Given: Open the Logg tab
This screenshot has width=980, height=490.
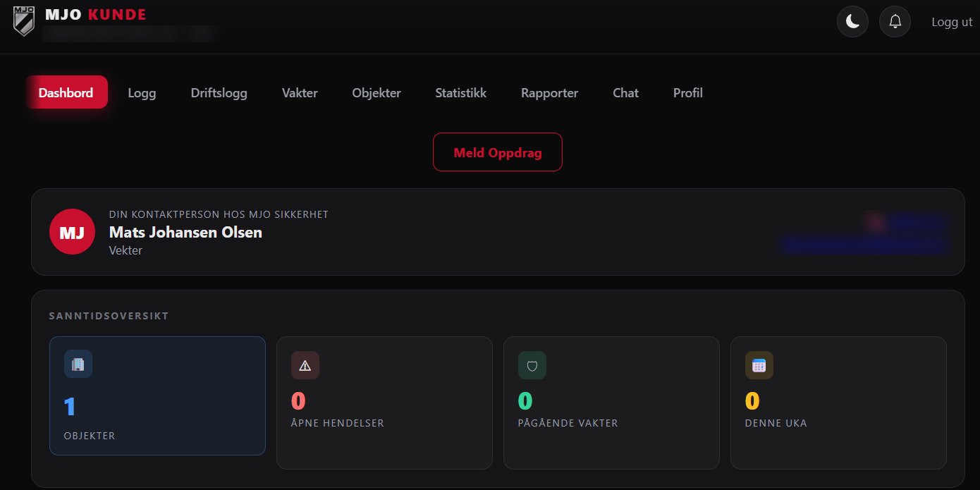Looking at the screenshot, I should (142, 92).
